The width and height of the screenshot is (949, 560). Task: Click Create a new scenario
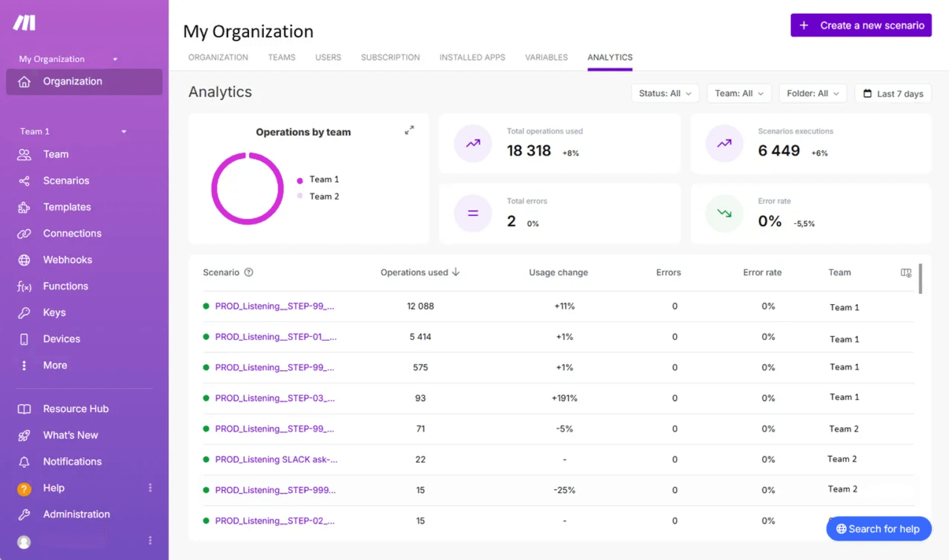pyautogui.click(x=860, y=25)
